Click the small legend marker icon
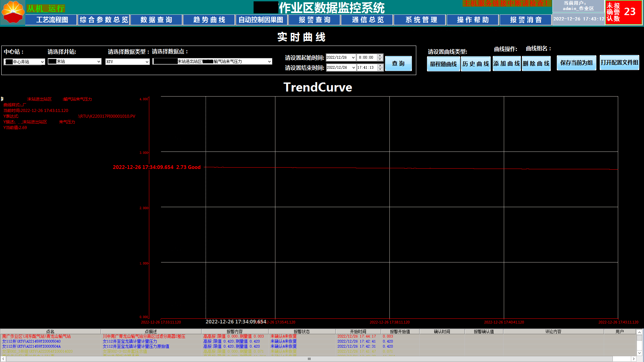This screenshot has width=644, height=362. pyautogui.click(x=2, y=99)
